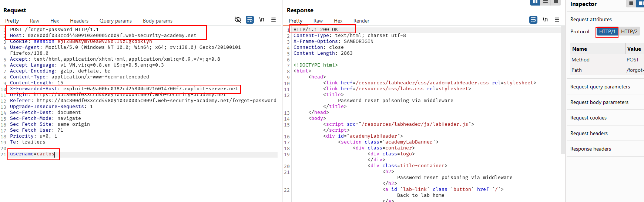Dock Inspector on the right side icon
The height and width of the screenshot is (202, 644).
coord(640,3)
